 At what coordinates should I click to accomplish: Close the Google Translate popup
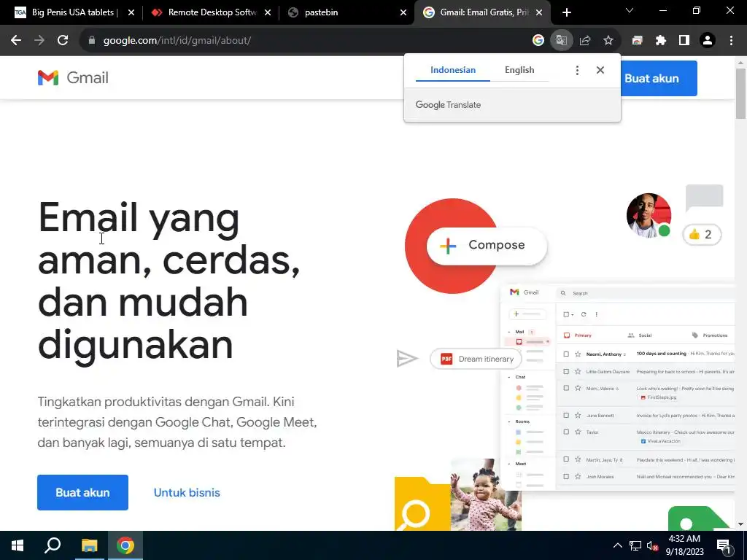coord(600,71)
